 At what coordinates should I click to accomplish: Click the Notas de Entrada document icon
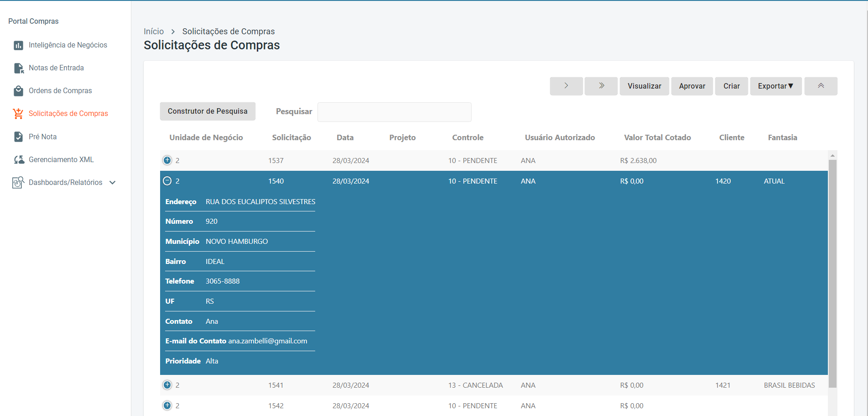coord(19,68)
